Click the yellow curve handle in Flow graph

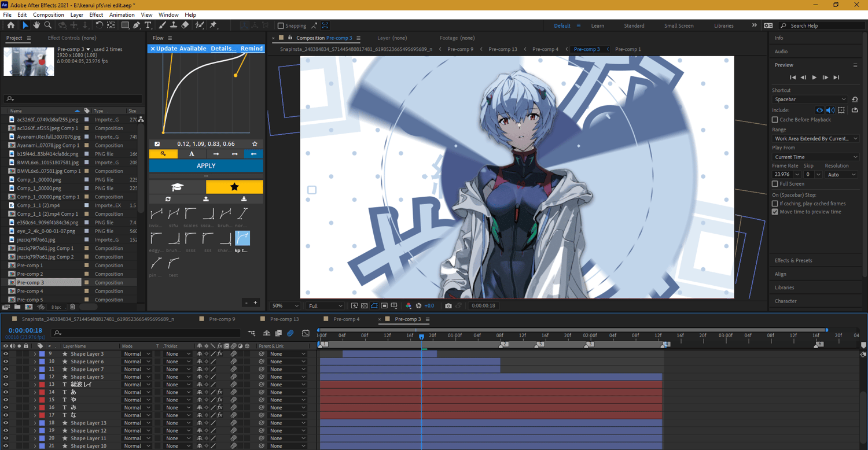click(236, 75)
